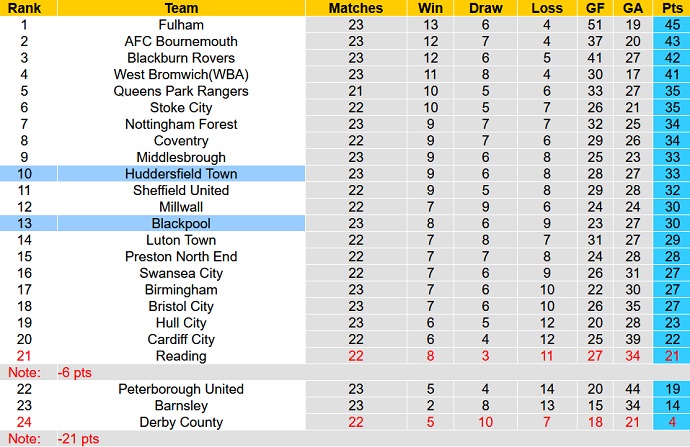The image size is (690, 447).
Task: Click the Draw column header
Action: [x=489, y=8]
